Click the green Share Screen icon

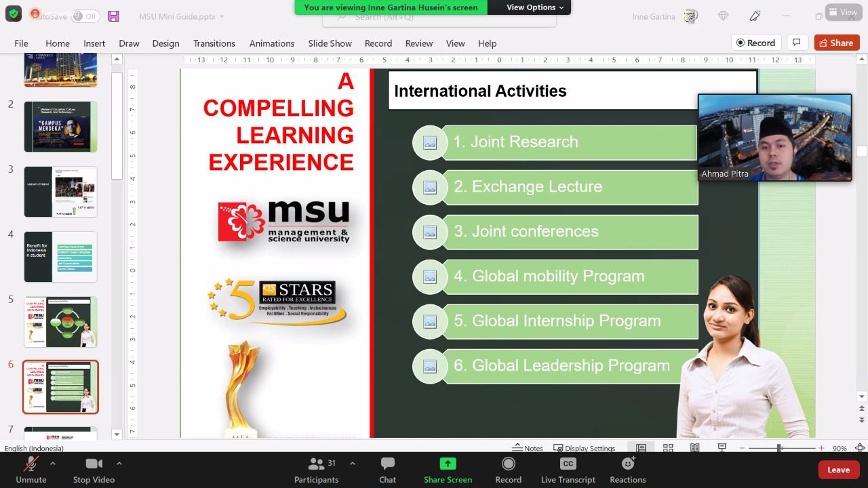point(448,464)
